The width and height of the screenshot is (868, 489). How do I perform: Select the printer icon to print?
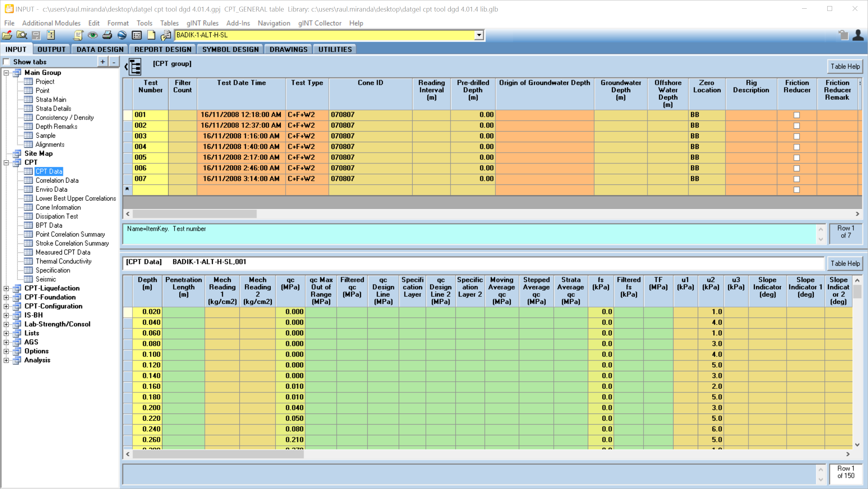pos(107,35)
